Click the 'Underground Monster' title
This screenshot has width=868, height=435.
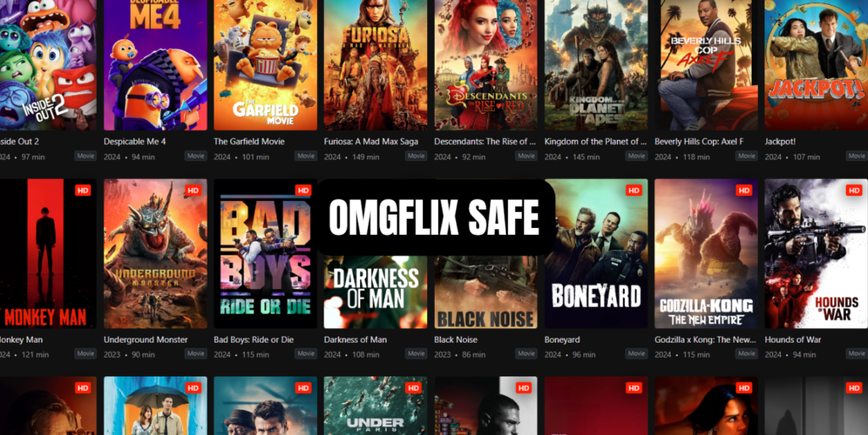coord(146,340)
